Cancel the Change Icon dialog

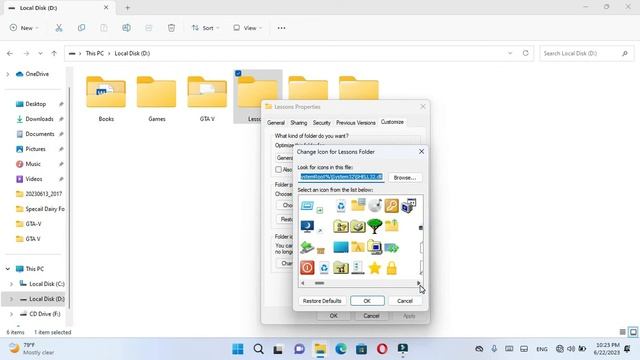(x=405, y=301)
